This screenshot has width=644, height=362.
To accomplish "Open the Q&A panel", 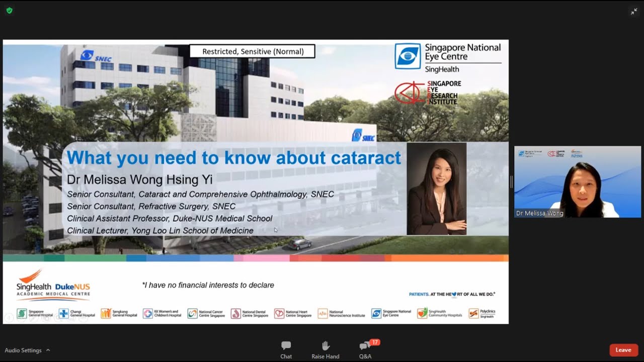I will 366,349.
